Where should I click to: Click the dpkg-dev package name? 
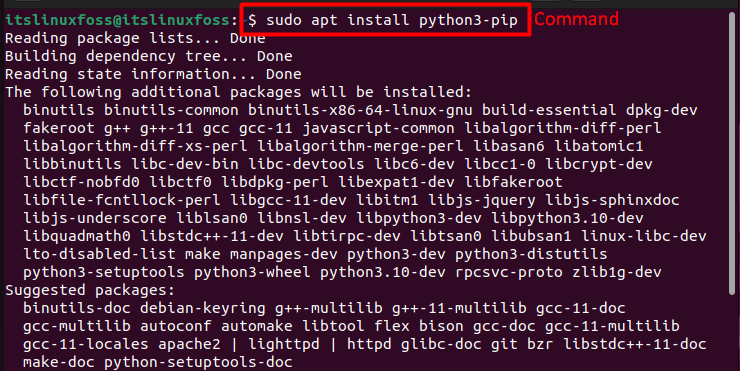pyautogui.click(x=661, y=110)
